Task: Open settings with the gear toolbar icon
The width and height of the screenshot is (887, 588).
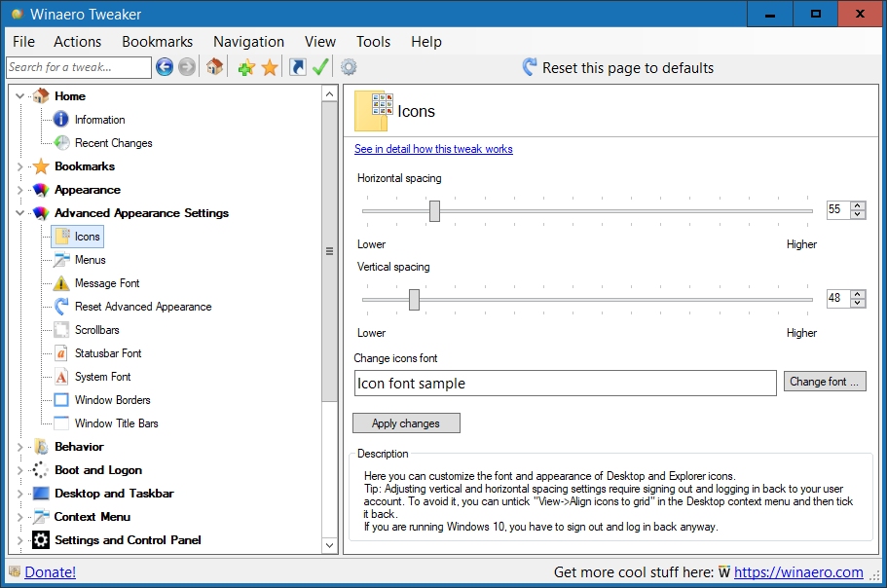Action: coord(349,67)
